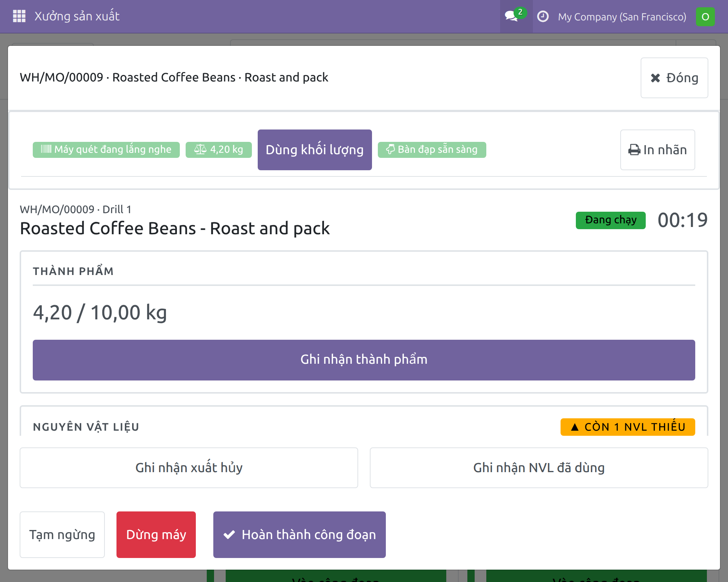This screenshot has width=728, height=582.
Task: Click the Xưởng sản xuất app title
Action: (77, 16)
